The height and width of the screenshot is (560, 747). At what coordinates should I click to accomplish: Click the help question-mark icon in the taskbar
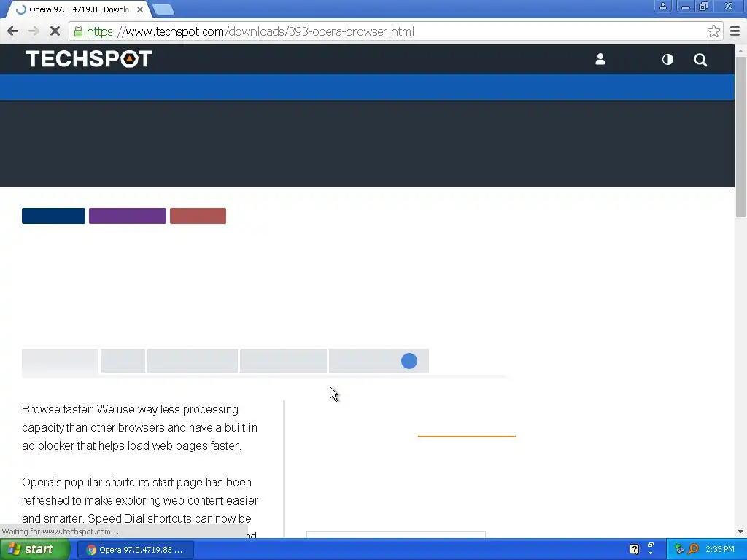pyautogui.click(x=634, y=549)
